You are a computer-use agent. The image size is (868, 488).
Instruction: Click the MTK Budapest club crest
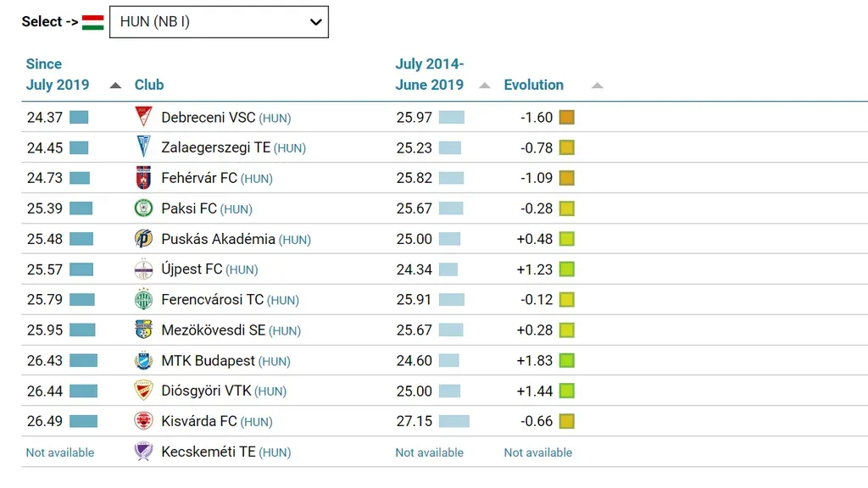pyautogui.click(x=144, y=361)
